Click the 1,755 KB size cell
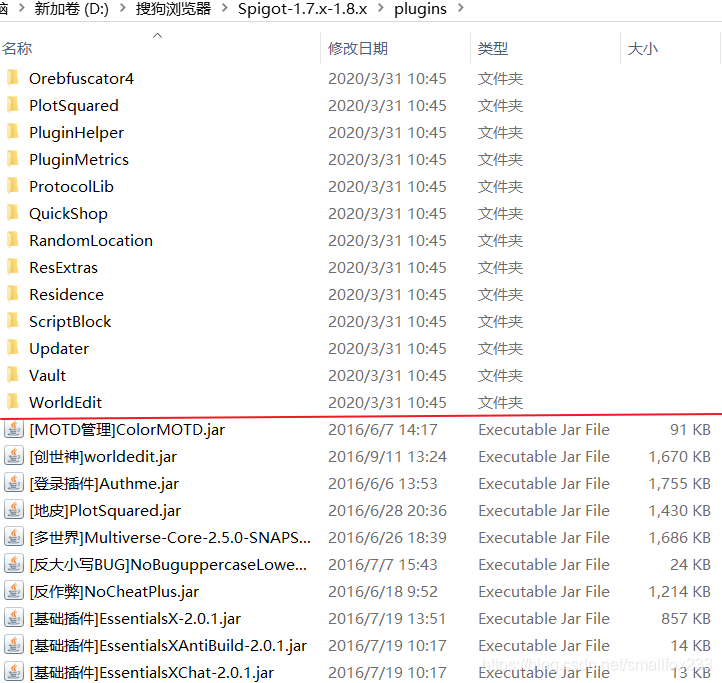722x683 pixels. pyautogui.click(x=679, y=484)
